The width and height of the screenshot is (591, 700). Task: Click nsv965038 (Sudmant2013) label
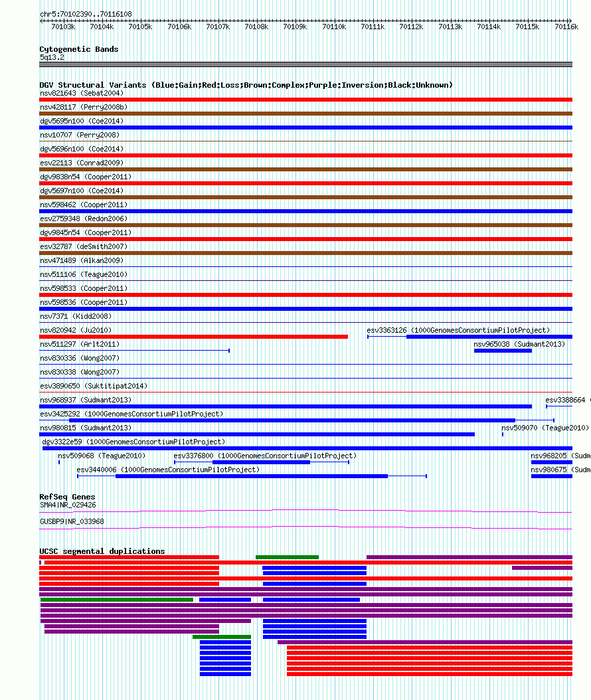[x=519, y=344]
